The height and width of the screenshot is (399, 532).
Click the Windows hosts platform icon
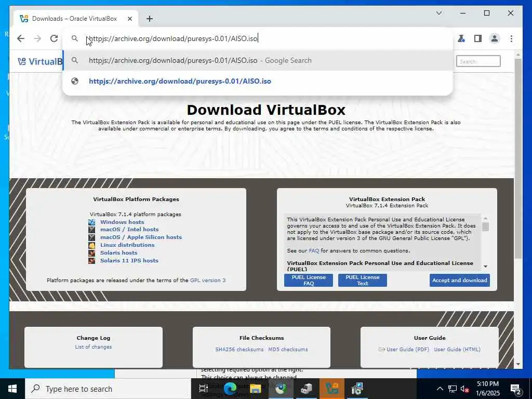(91, 222)
